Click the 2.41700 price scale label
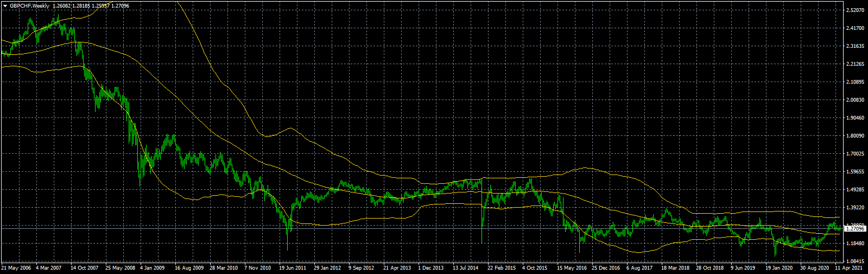 [855, 28]
